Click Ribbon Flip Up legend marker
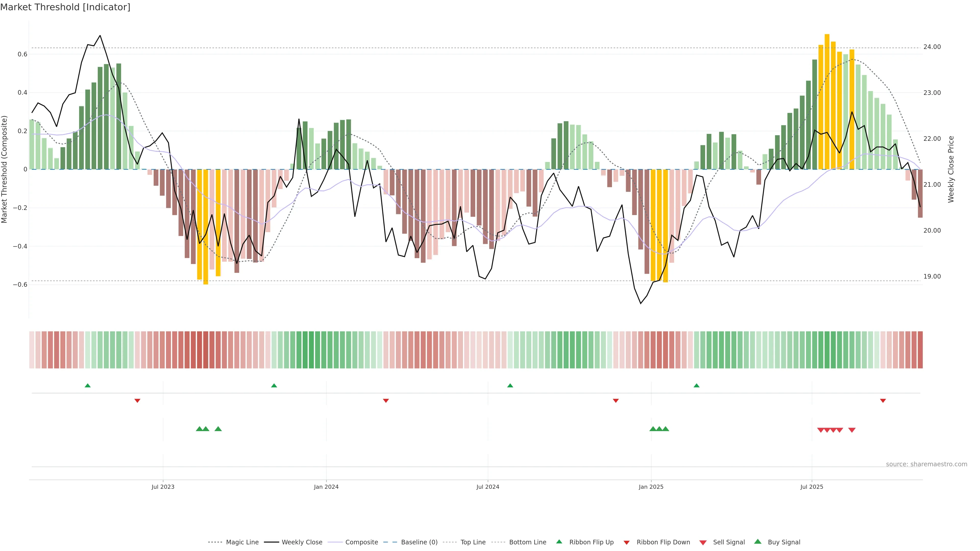 point(559,542)
